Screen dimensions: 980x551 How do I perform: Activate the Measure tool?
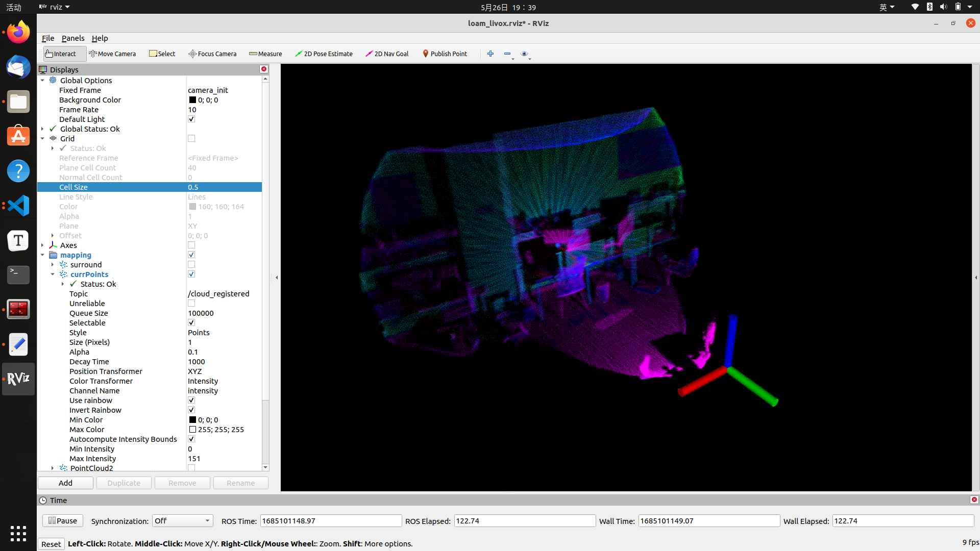tap(265, 54)
